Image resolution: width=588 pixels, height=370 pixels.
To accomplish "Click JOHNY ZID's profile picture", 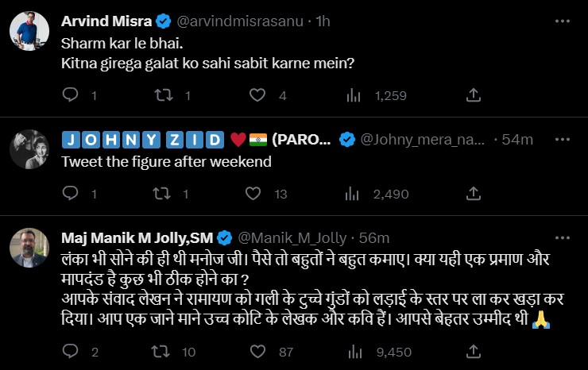I will (x=31, y=150).
